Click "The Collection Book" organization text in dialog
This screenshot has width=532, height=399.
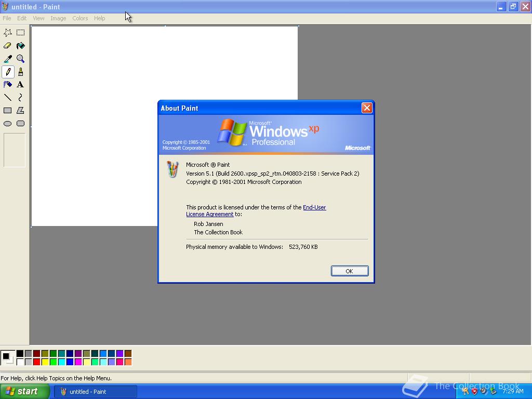(218, 232)
